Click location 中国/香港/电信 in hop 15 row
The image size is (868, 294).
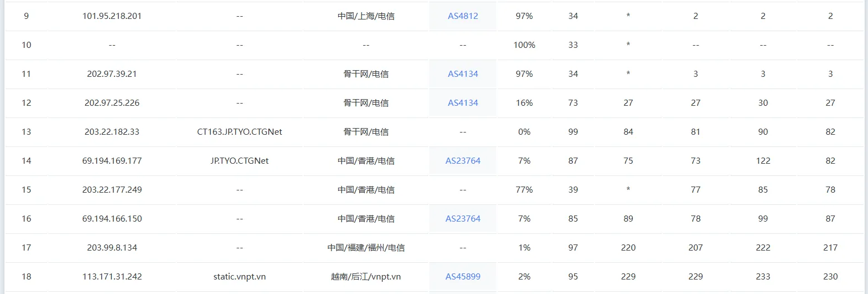(366, 190)
